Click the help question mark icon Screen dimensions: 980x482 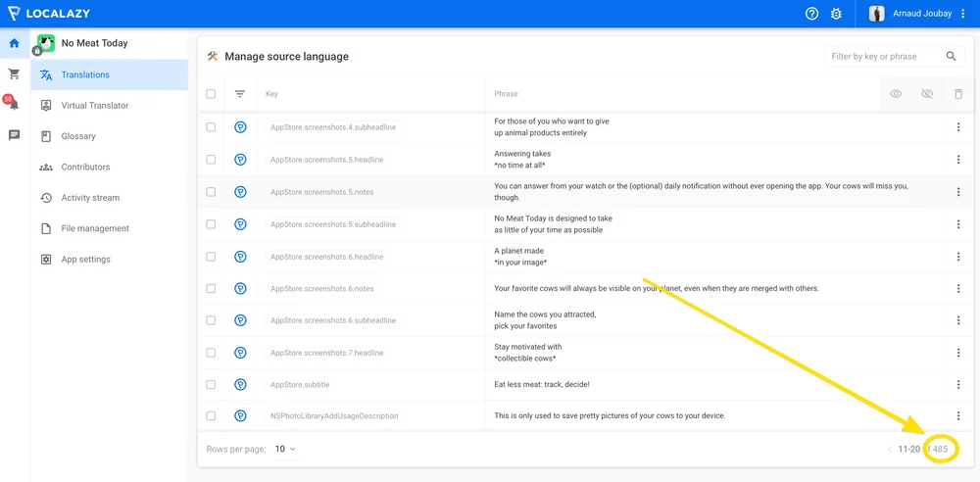[x=811, y=14]
